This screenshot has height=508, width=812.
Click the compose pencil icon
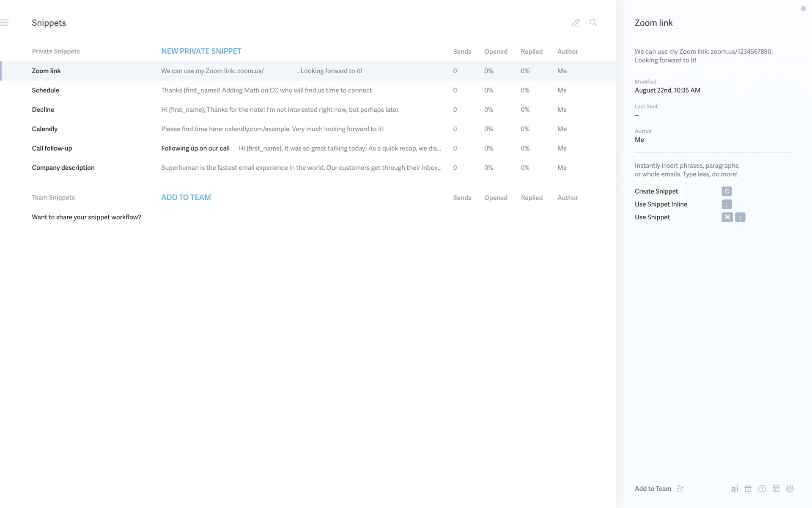tap(576, 23)
